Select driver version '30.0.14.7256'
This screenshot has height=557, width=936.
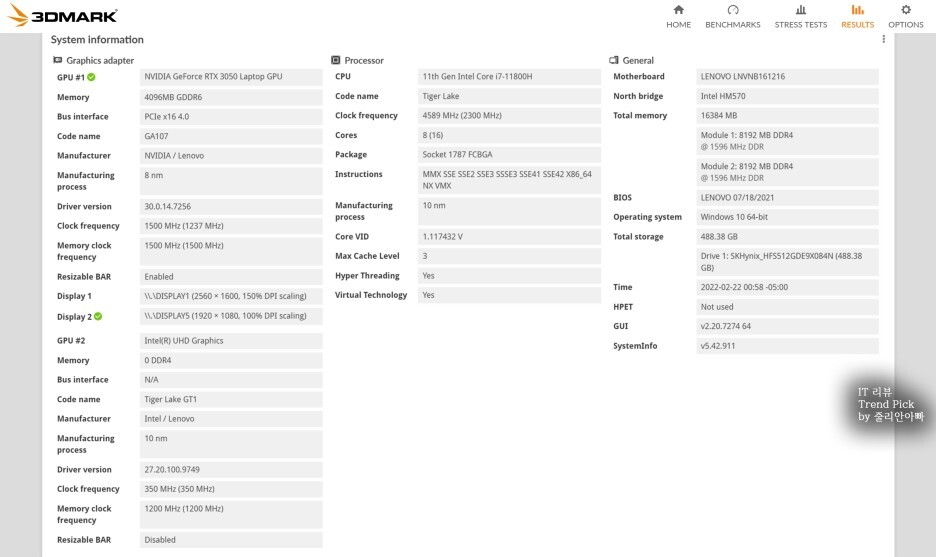[x=231, y=207]
